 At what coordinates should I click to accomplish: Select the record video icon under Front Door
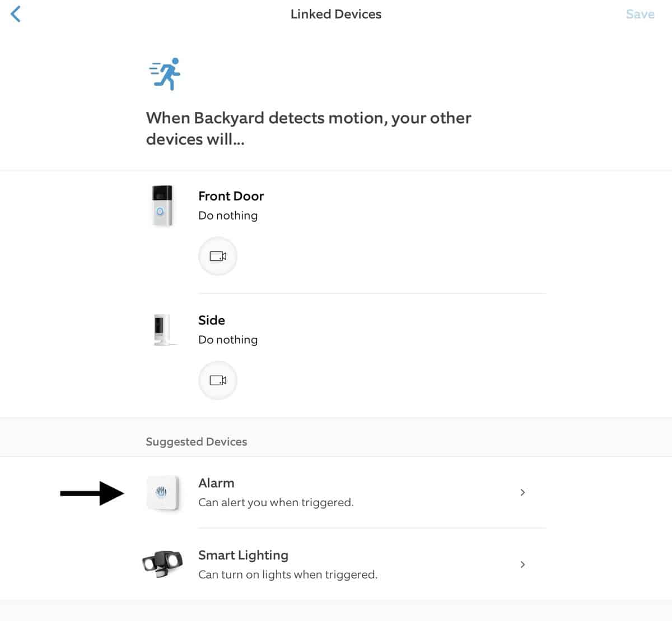[x=218, y=256]
